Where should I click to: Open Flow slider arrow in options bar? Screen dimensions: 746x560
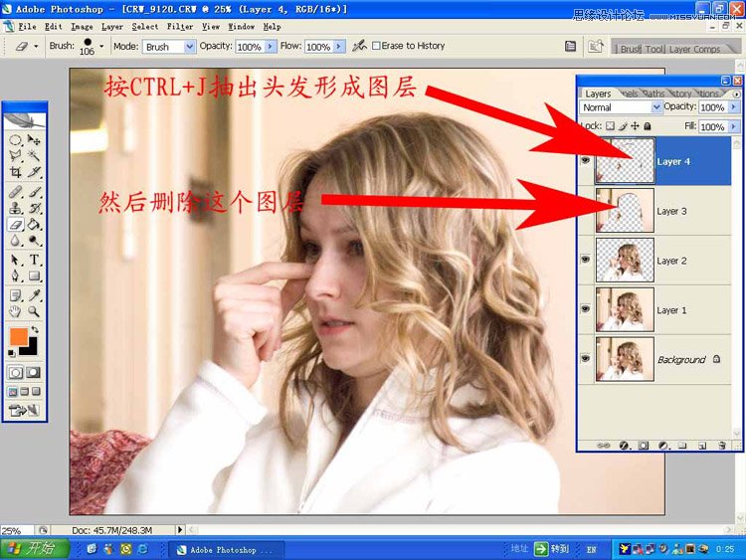tap(339, 46)
